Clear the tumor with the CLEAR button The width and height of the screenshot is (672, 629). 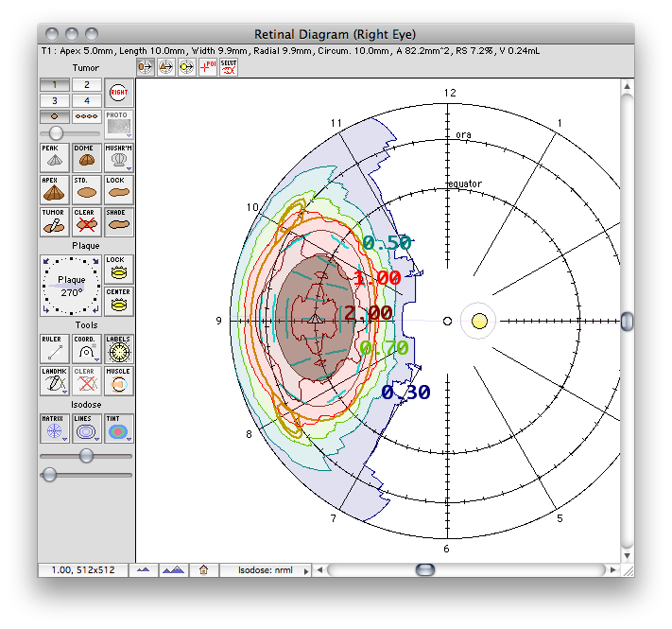(x=87, y=222)
